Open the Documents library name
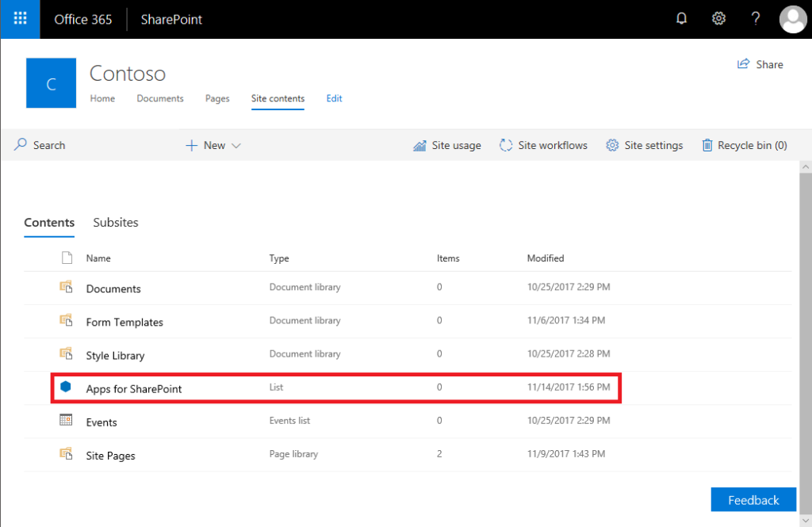The width and height of the screenshot is (812, 527). tap(113, 289)
